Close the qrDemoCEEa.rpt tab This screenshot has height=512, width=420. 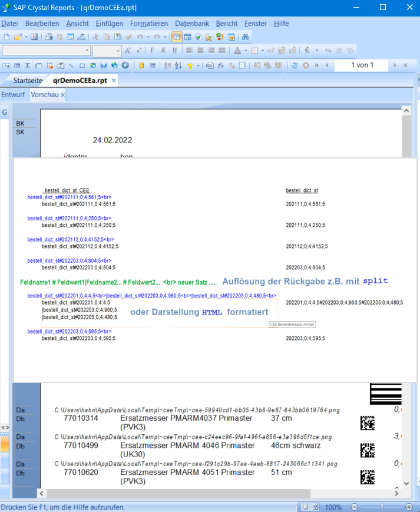(114, 80)
